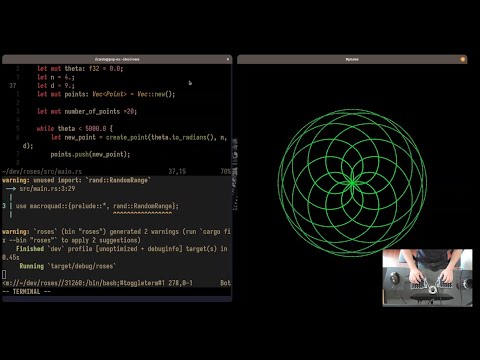480x360 pixels.
Task: Click the '0.45s' build time text
Action: point(11,257)
